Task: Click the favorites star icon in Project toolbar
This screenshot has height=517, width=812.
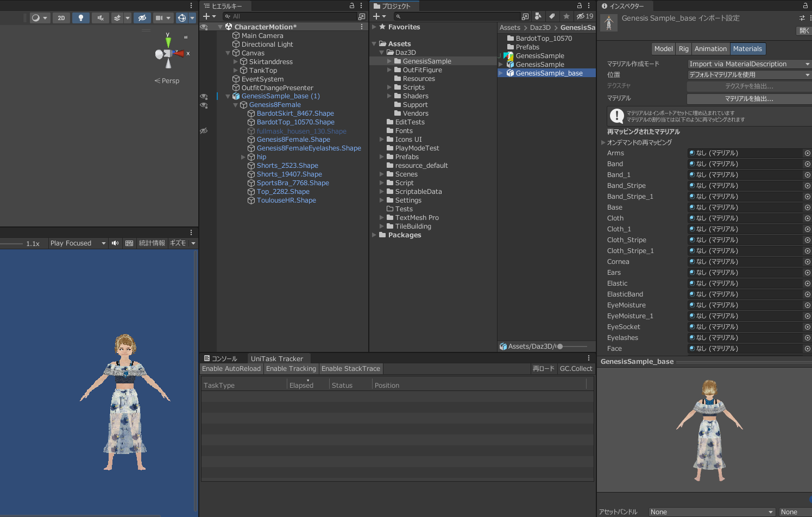Action: click(566, 16)
